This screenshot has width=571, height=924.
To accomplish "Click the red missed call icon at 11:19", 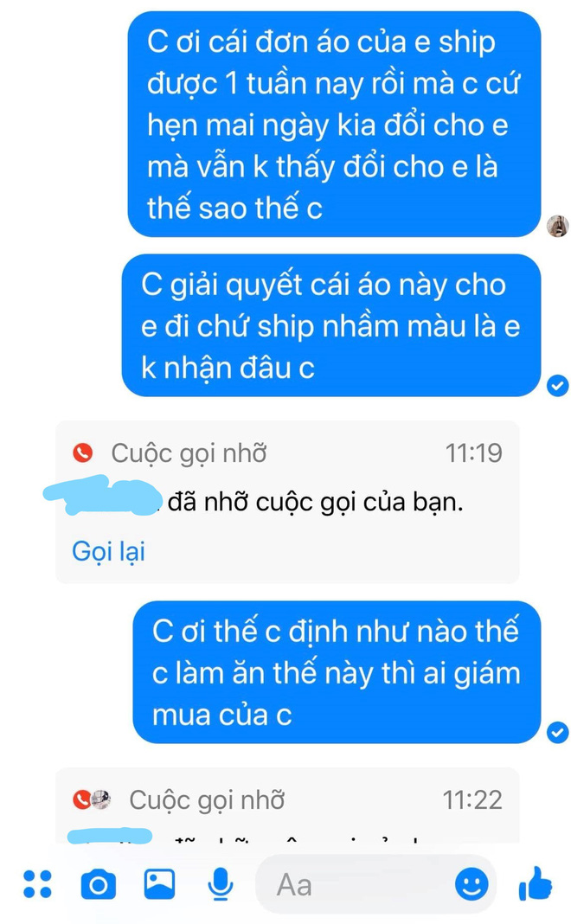I will (82, 452).
